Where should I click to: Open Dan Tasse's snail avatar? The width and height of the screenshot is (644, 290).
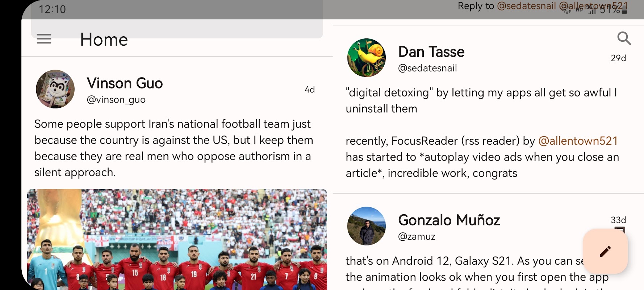tap(366, 58)
